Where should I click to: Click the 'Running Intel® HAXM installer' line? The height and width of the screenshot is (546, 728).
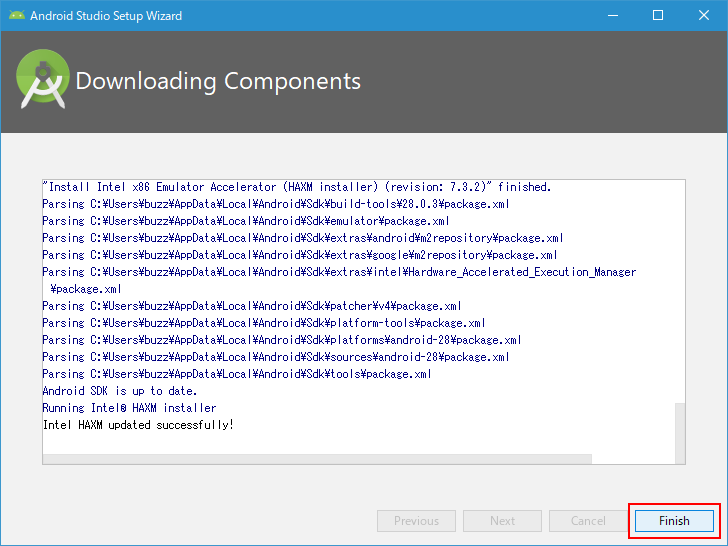tap(130, 408)
